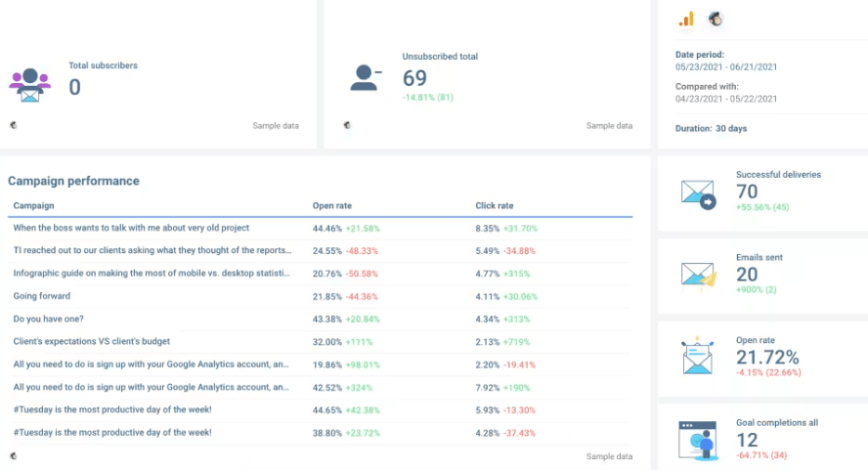Click Mailchimp source icon below Campaign performance table
This screenshot has height=470, width=868.
pyautogui.click(x=14, y=456)
